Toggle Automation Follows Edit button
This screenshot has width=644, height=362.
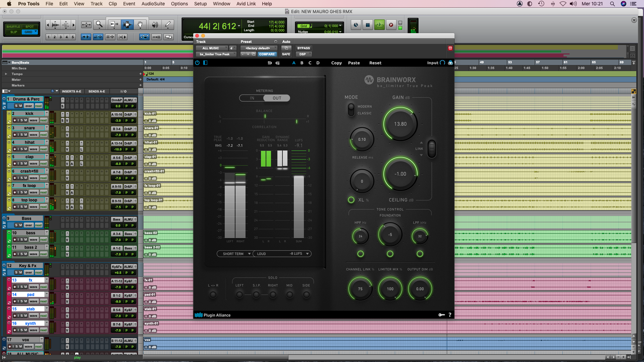click(x=144, y=37)
